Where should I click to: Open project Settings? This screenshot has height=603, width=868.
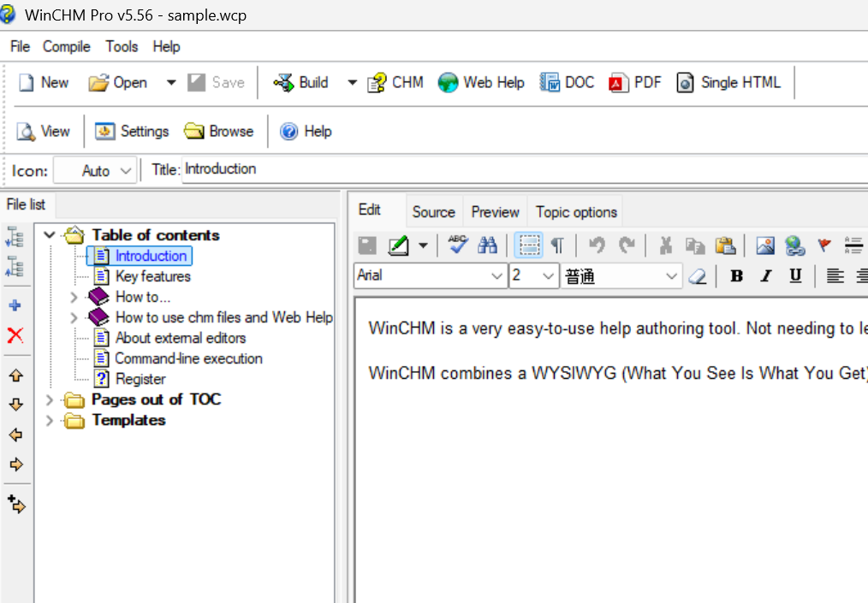point(132,131)
